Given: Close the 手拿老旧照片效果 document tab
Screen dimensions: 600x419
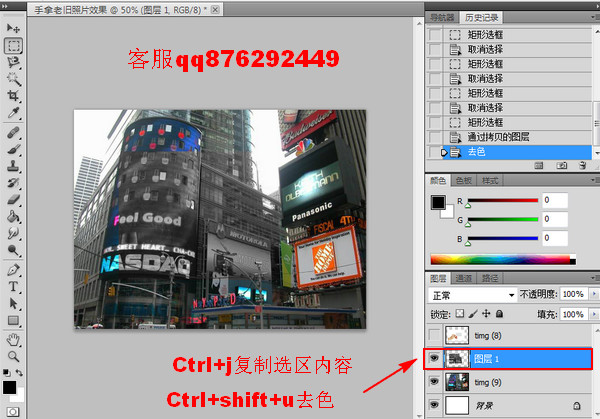Looking at the screenshot, I should 215,9.
